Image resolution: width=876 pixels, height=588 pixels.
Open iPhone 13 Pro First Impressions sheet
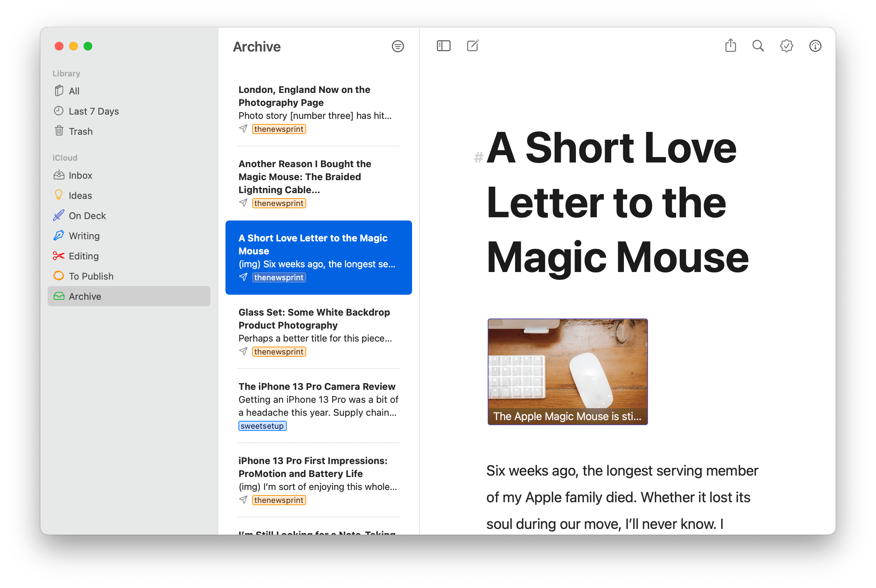(x=319, y=480)
